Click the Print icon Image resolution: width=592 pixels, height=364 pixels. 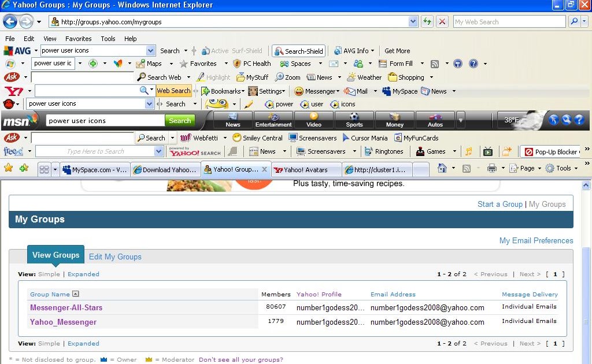coord(491,168)
